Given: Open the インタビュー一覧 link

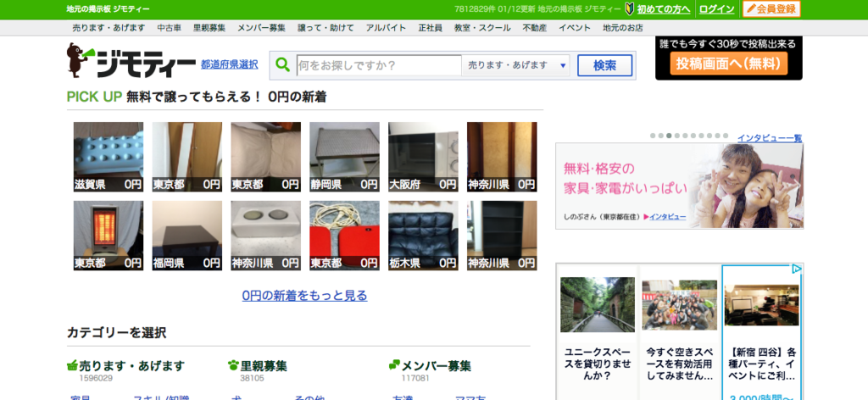Looking at the screenshot, I should (770, 138).
